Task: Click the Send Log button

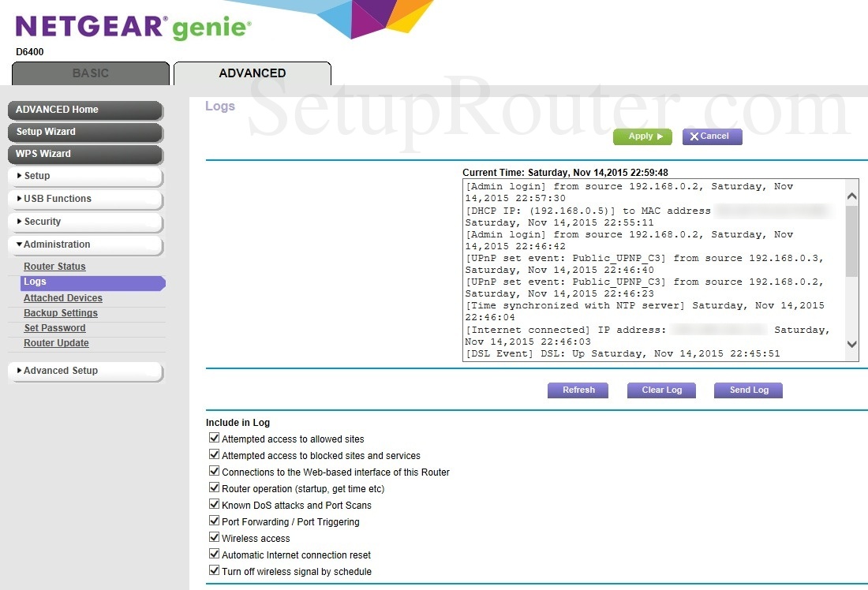Action: point(747,390)
